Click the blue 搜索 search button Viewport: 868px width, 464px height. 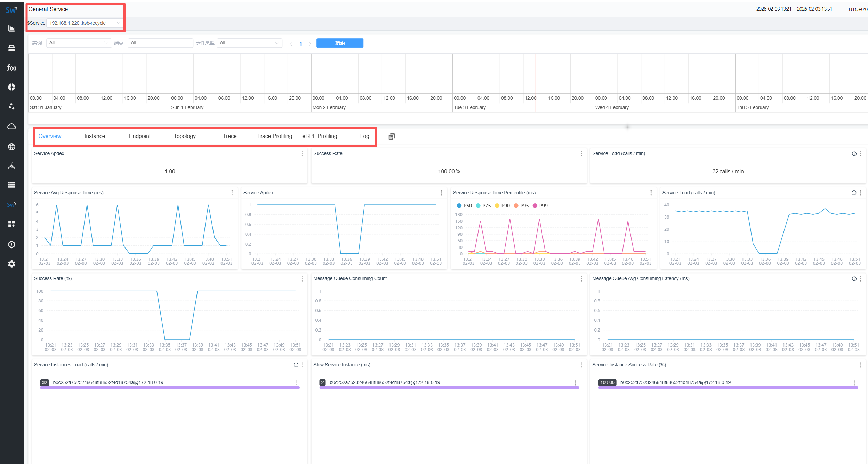(x=340, y=43)
